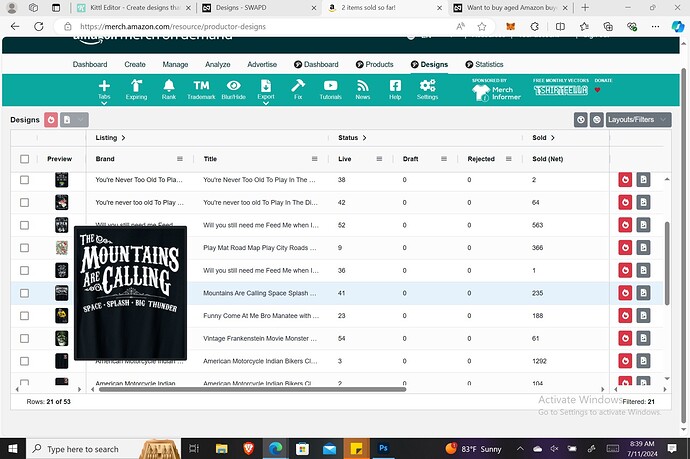Open the Brand column menu
The height and width of the screenshot is (459, 690).
click(x=180, y=159)
